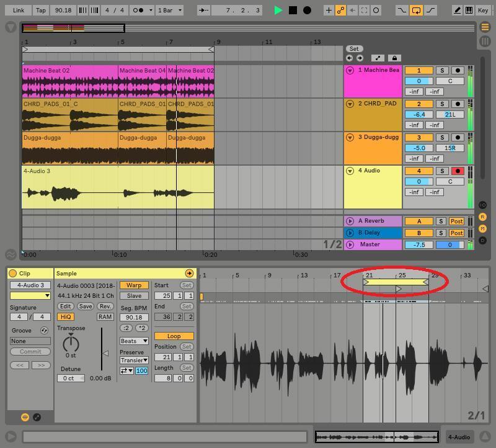496x448 pixels.
Task: Open the Preserve Transients dropdown
Action: tap(133, 360)
